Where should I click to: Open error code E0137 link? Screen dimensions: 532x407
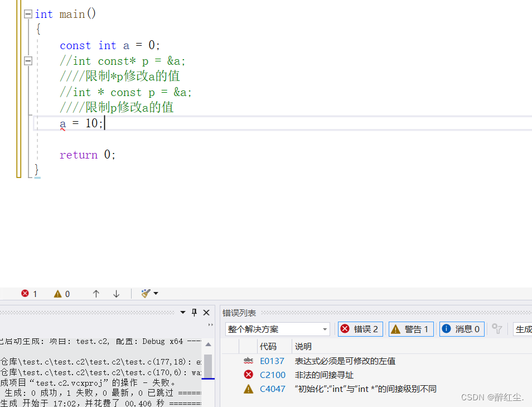pyautogui.click(x=272, y=361)
